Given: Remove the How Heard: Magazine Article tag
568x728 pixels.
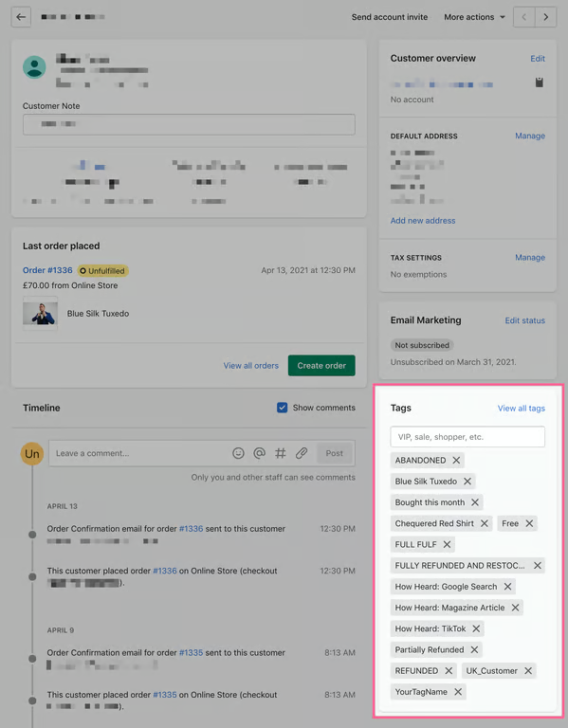Looking at the screenshot, I should [x=515, y=608].
